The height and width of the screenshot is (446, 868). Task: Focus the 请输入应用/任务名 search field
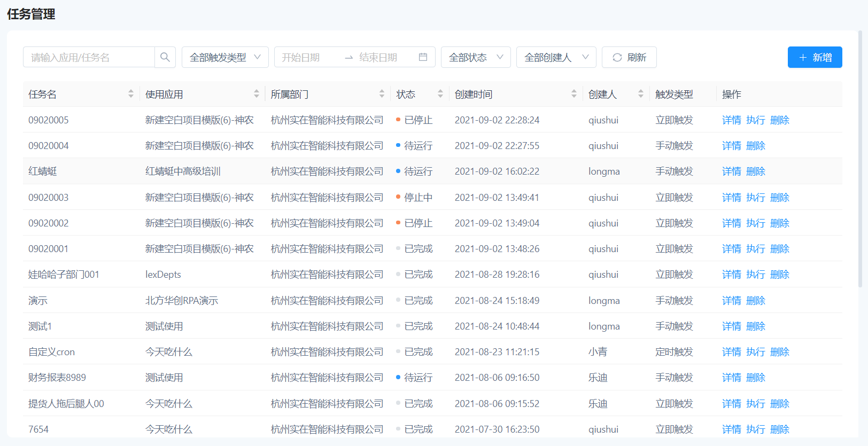pyautogui.click(x=89, y=57)
